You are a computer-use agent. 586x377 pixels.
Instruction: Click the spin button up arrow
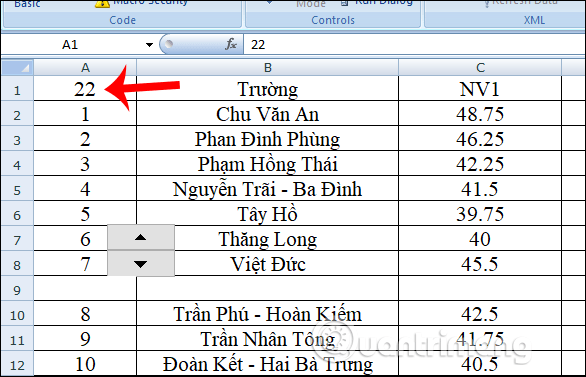pos(141,237)
